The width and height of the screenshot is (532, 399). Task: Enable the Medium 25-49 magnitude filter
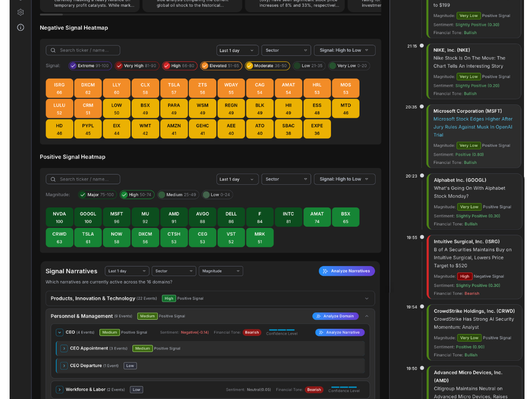[x=178, y=195]
